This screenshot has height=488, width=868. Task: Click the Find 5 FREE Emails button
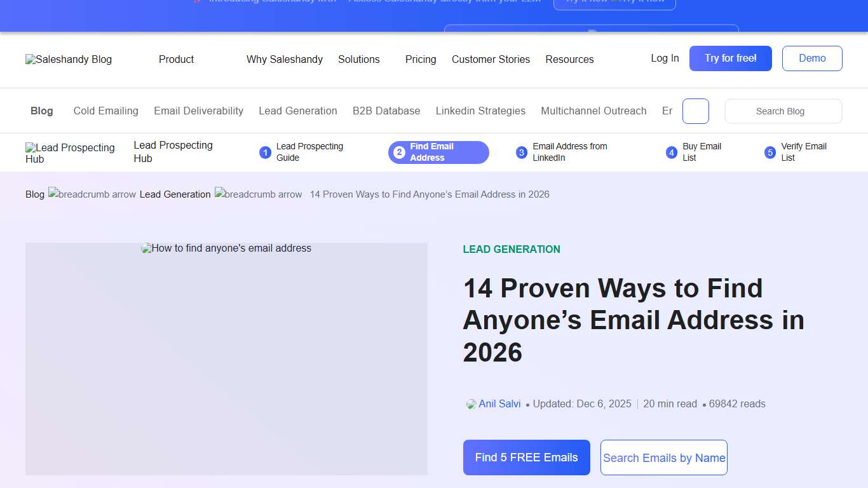click(x=526, y=457)
